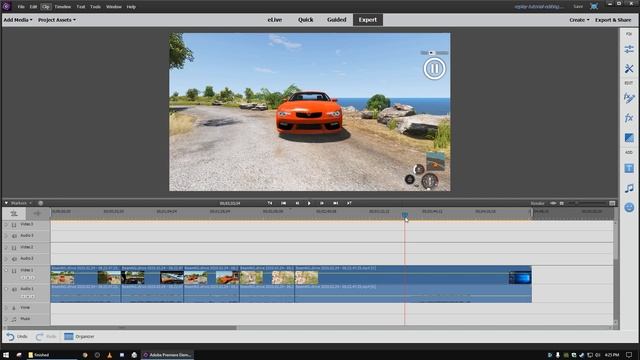The image size is (640, 360).
Task: Click the timeline zoom slider
Action: [x=588, y=203]
